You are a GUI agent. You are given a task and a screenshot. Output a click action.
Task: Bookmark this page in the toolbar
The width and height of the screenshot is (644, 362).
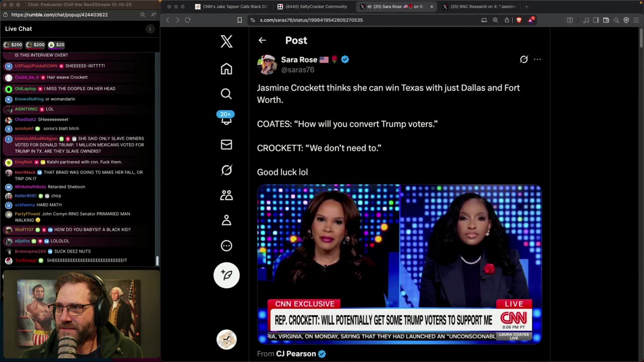pyautogui.click(x=239, y=20)
